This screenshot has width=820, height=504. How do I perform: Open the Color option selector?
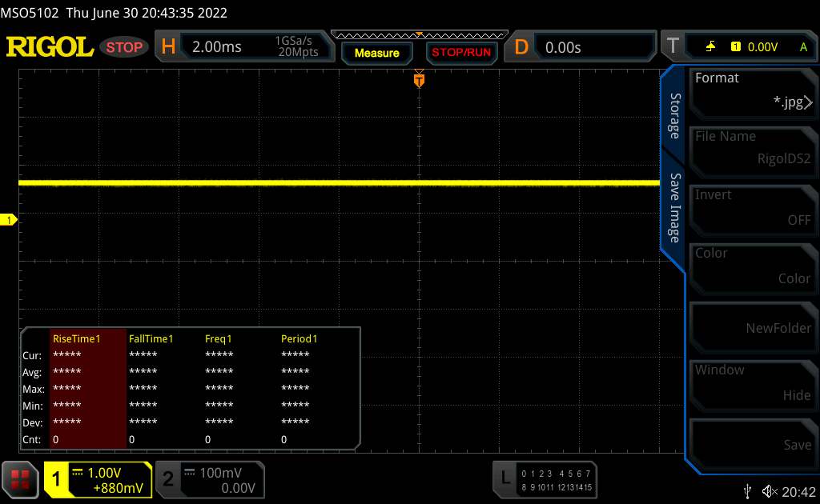(x=753, y=266)
